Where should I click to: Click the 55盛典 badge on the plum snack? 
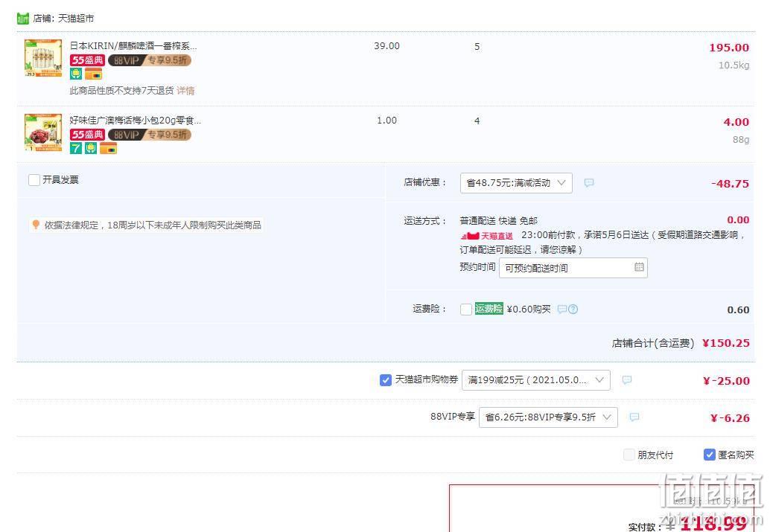tap(87, 135)
